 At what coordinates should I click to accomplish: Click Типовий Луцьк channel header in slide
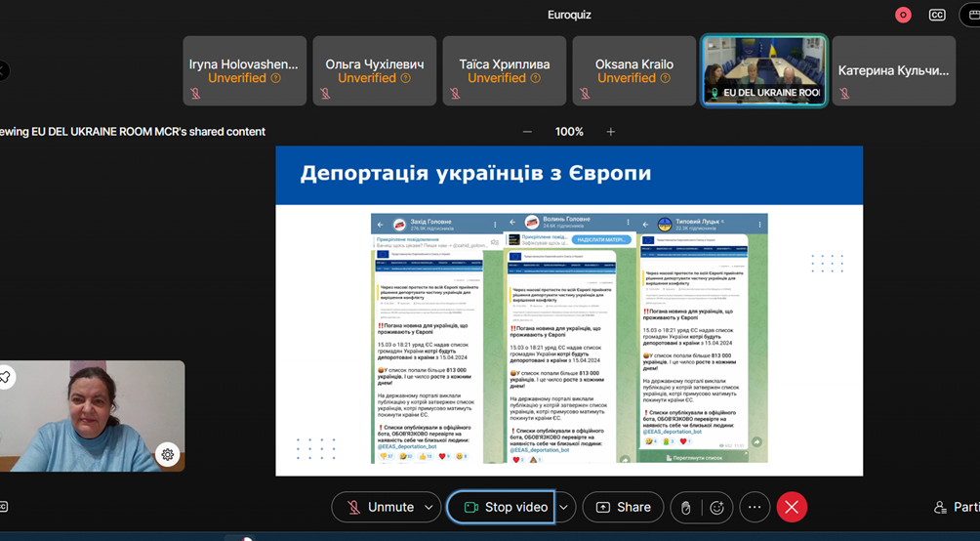pyautogui.click(x=702, y=224)
